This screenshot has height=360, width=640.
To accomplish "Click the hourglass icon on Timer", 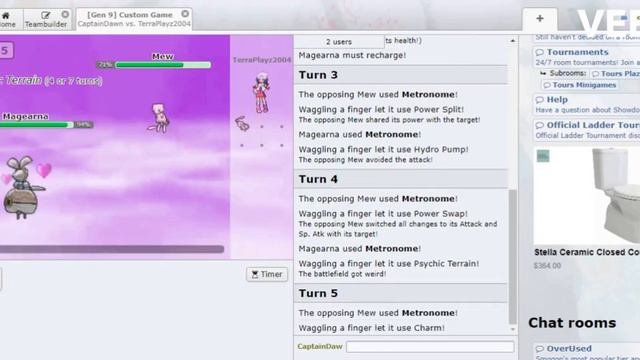I will [255, 274].
